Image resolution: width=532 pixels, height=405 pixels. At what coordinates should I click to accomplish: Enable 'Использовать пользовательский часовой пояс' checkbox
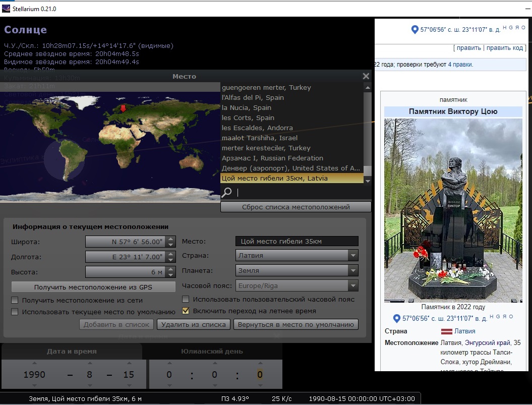pyautogui.click(x=186, y=299)
